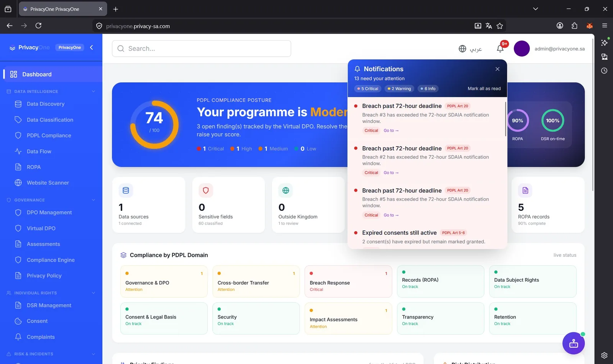This screenshot has height=364, width=613.
Task: Click the Privacy Policy document icon
Action: (18, 276)
